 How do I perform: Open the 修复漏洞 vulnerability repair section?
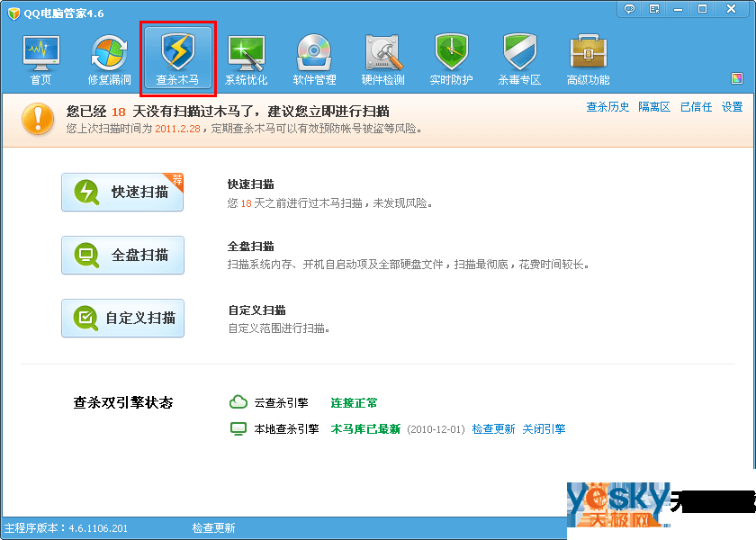[x=110, y=60]
